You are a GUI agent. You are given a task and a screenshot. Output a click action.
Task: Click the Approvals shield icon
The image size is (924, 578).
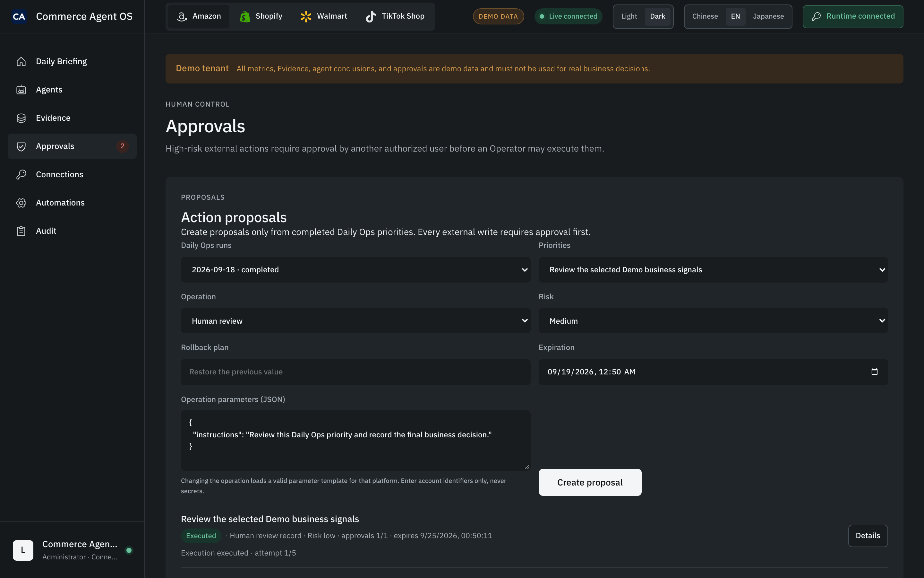(x=21, y=146)
